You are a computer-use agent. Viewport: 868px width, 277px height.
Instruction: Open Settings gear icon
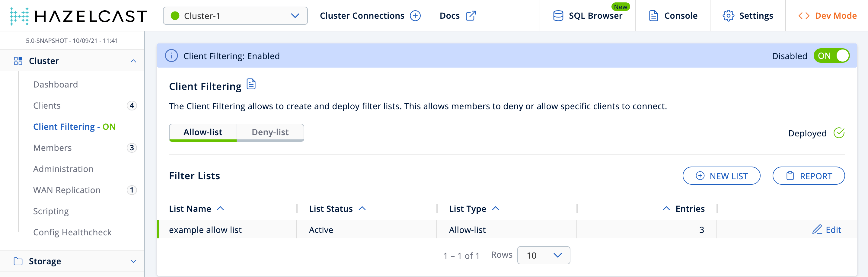728,16
